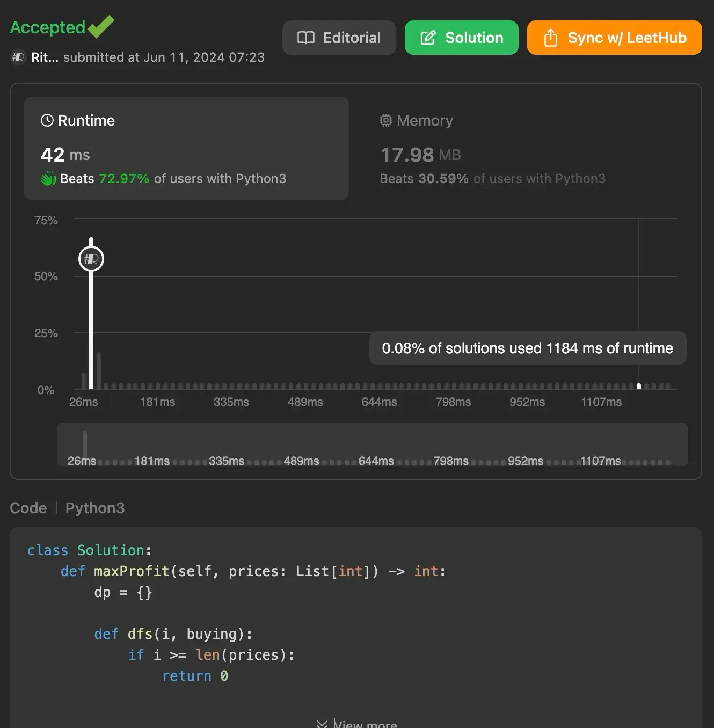Click the user avatar next to the submitter name
This screenshot has width=714, height=728.
coord(18,57)
